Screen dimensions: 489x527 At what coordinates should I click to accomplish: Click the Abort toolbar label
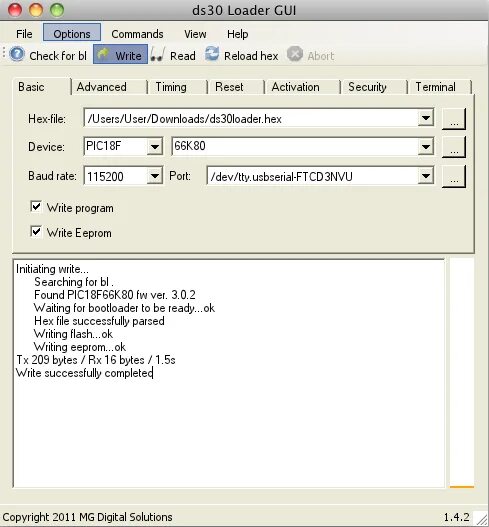321,56
